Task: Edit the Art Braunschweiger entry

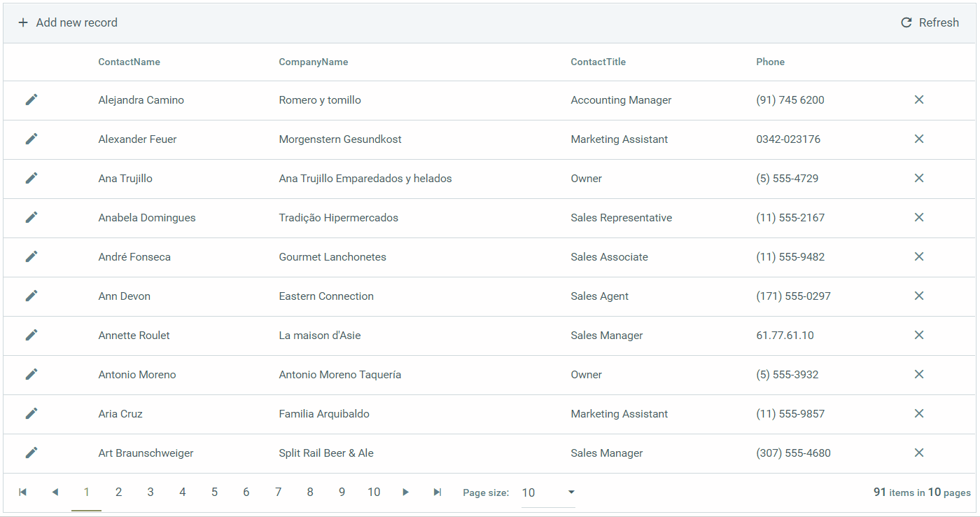Action: click(x=31, y=453)
